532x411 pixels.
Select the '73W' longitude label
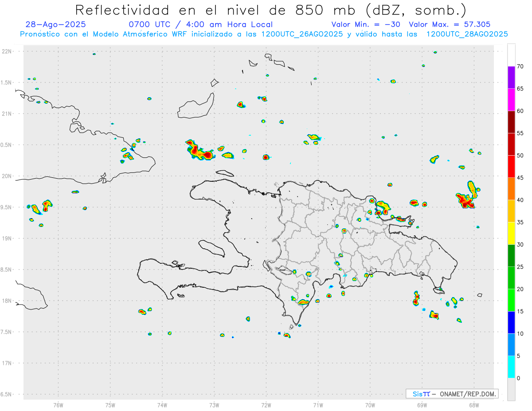pos(214,405)
